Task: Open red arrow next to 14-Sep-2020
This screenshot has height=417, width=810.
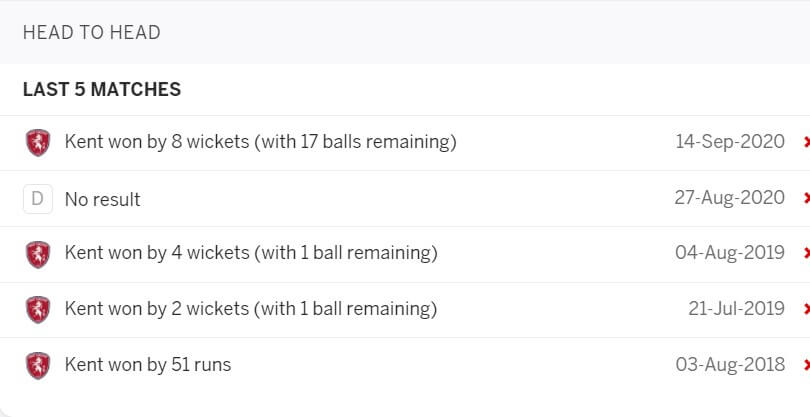Action: pyautogui.click(x=806, y=142)
